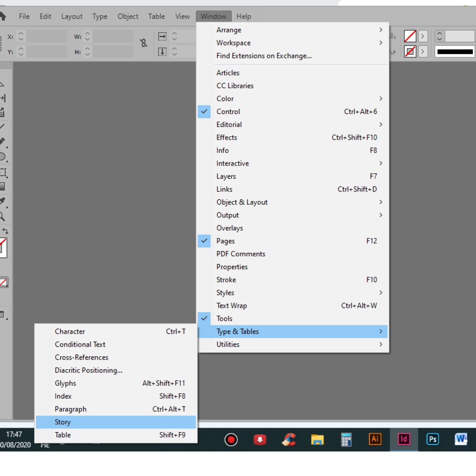Expand the Styles submenu

(293, 293)
